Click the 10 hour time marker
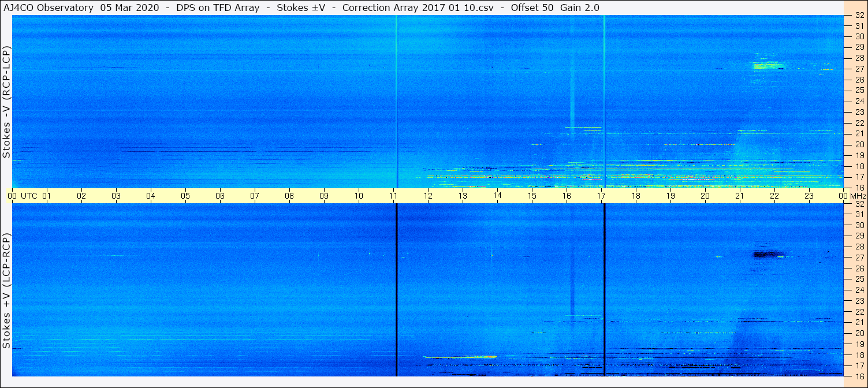 359,196
